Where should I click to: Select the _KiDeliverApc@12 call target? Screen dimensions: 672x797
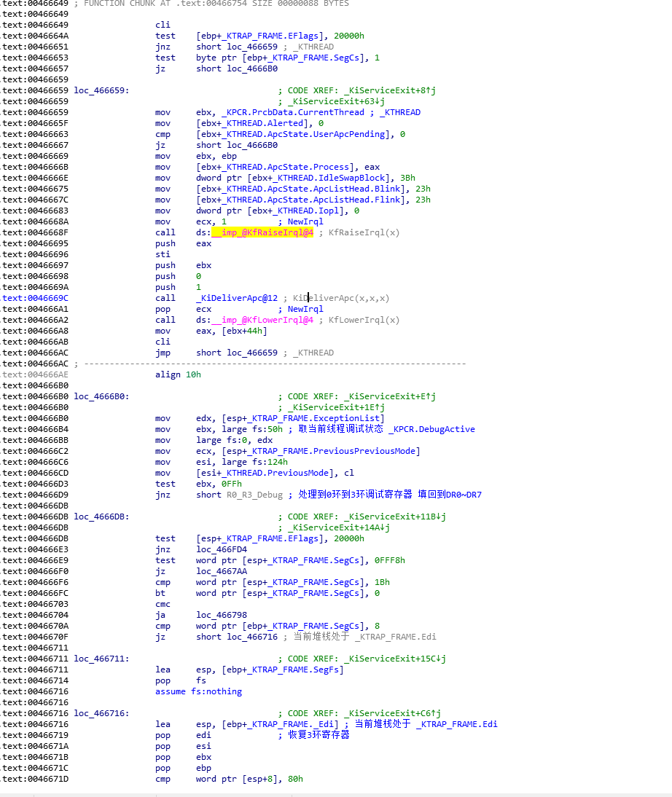(x=237, y=298)
